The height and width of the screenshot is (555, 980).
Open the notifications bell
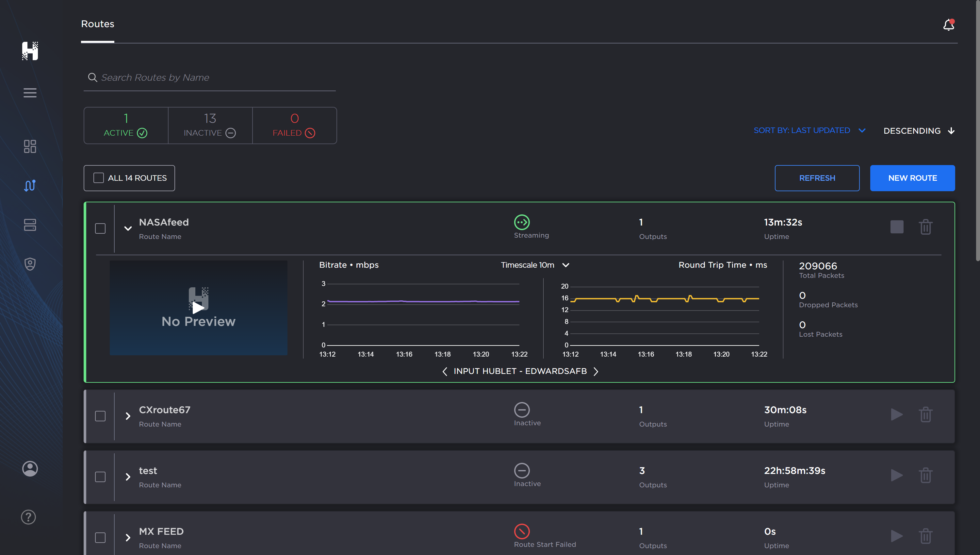(948, 25)
